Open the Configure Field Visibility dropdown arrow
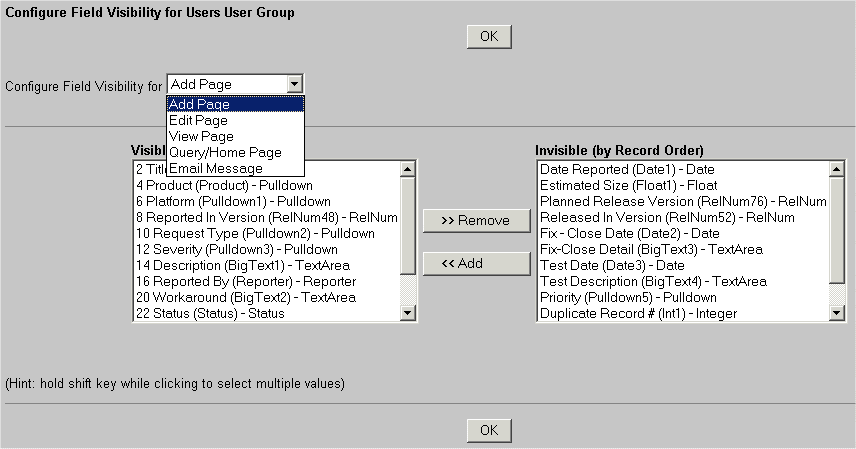This screenshot has width=856, height=449. [x=293, y=84]
